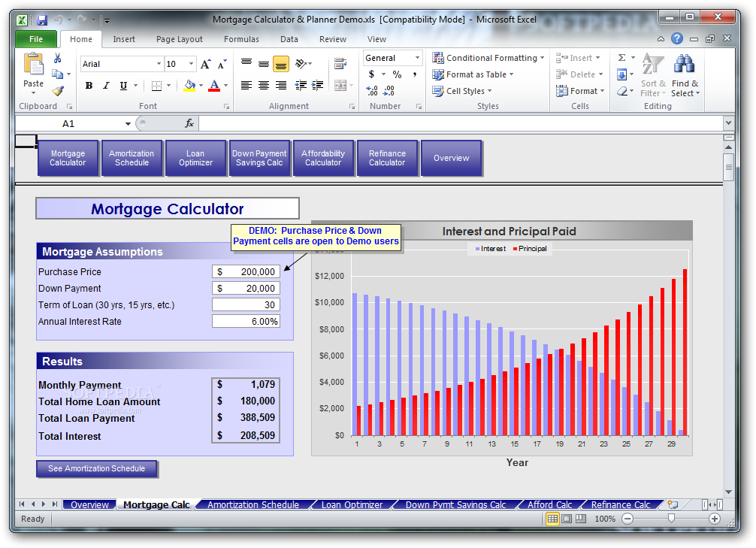756x548 pixels.
Task: Click the Insert Function fx icon
Action: point(189,123)
